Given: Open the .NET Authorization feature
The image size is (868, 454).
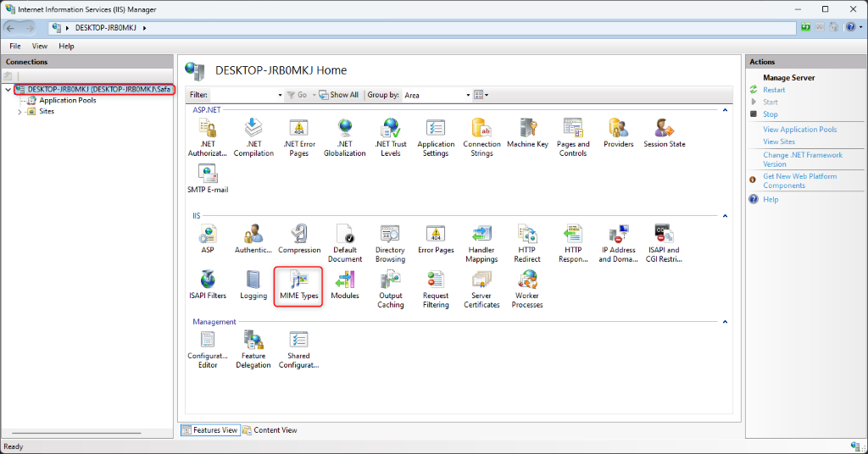Looking at the screenshot, I should pyautogui.click(x=208, y=138).
